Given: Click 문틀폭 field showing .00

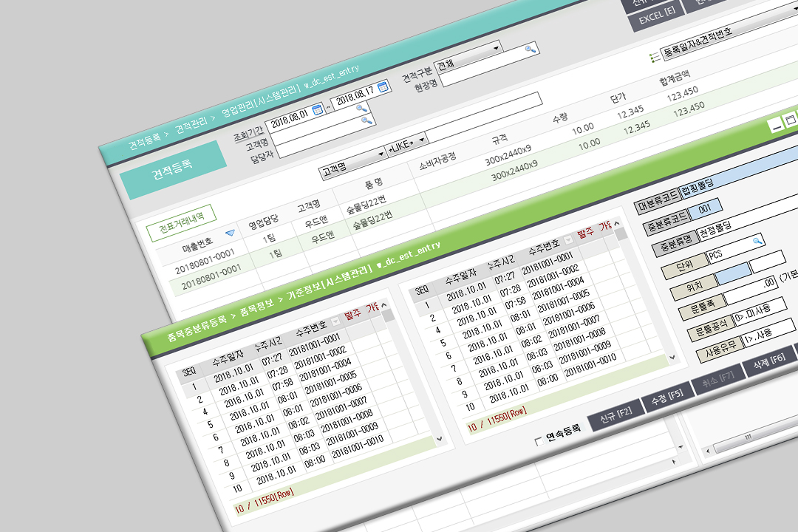Looking at the screenshot, I should 751,289.
